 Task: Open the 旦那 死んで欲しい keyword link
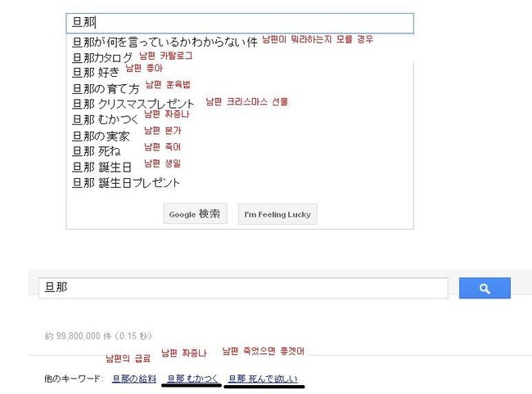click(264, 378)
